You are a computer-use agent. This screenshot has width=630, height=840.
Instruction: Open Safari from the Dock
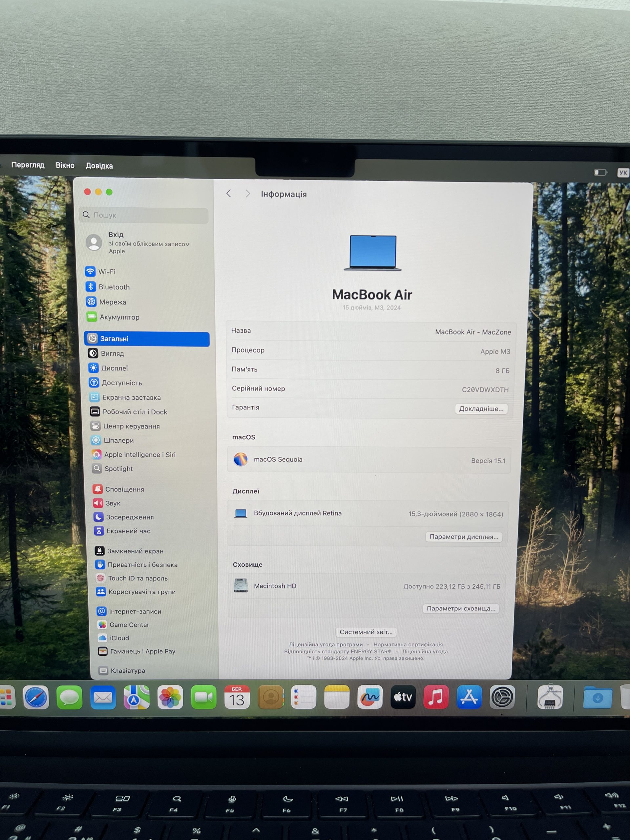36,697
